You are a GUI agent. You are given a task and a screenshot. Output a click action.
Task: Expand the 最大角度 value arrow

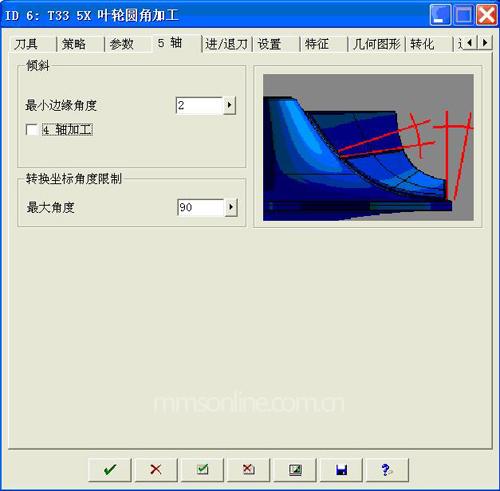[x=231, y=207]
